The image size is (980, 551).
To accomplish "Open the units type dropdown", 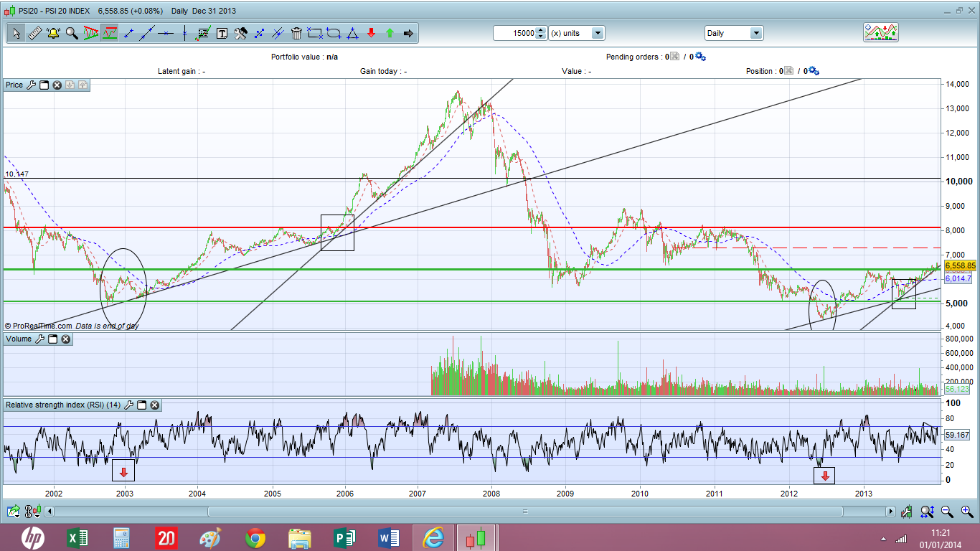I will [x=597, y=33].
